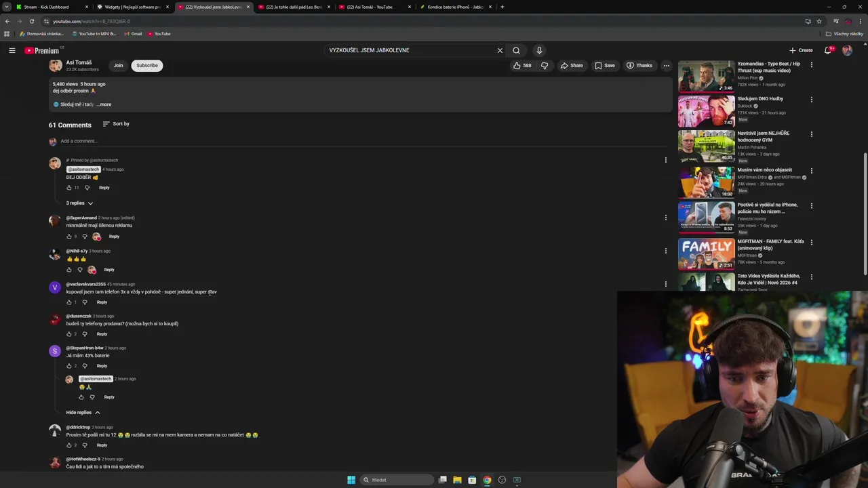Send a Thanks to the creator

pyautogui.click(x=639, y=66)
